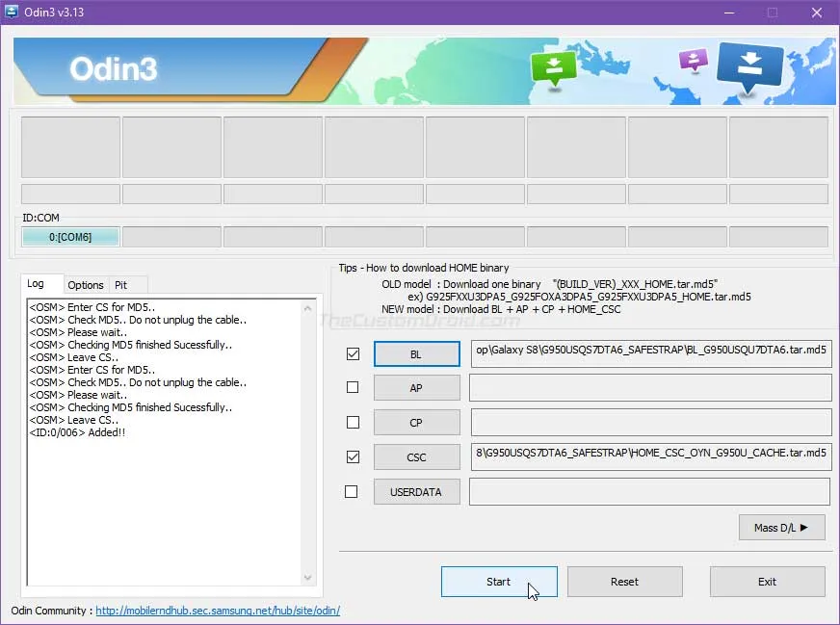840x625 pixels.
Task: Click the Reset button
Action: pos(624,582)
